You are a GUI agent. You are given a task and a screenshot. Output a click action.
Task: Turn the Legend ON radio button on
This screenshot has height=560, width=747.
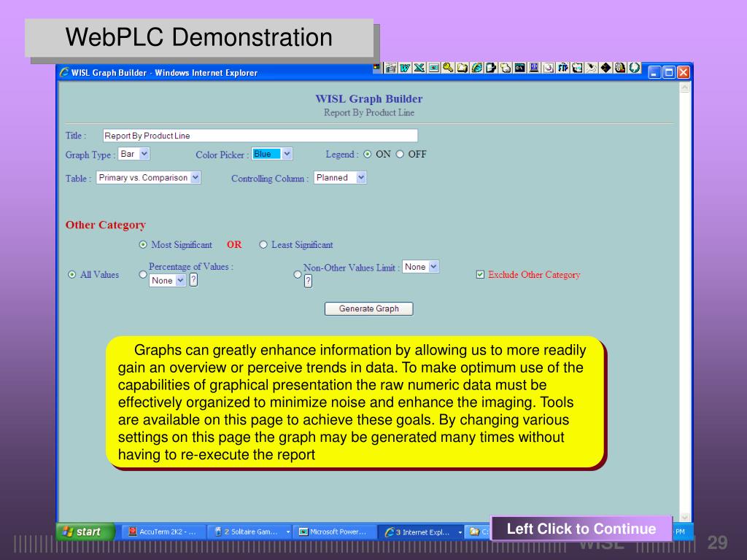click(368, 155)
